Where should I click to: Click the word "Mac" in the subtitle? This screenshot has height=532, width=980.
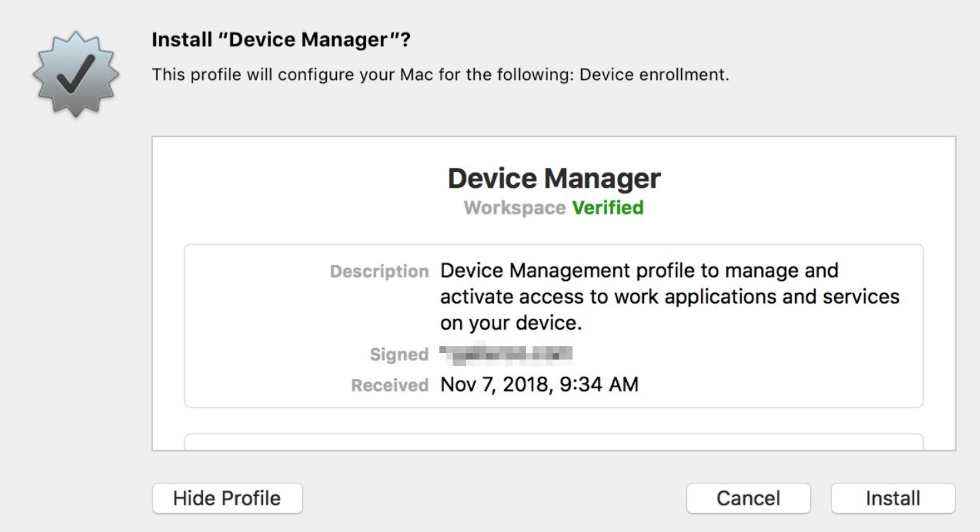[x=416, y=75]
